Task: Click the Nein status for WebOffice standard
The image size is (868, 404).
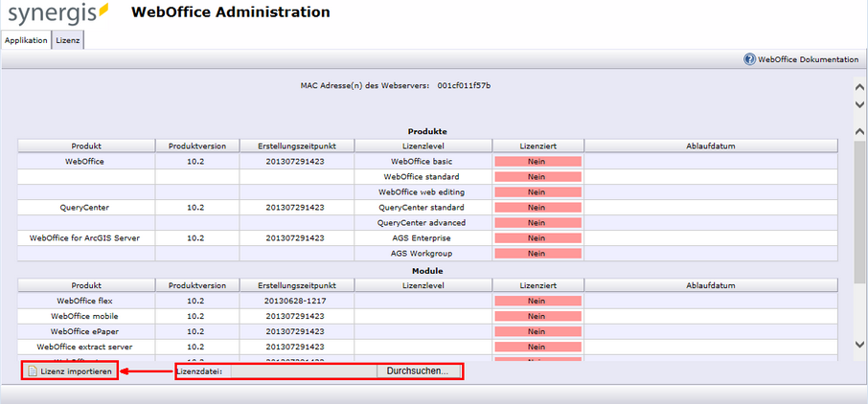Action: 538,176
